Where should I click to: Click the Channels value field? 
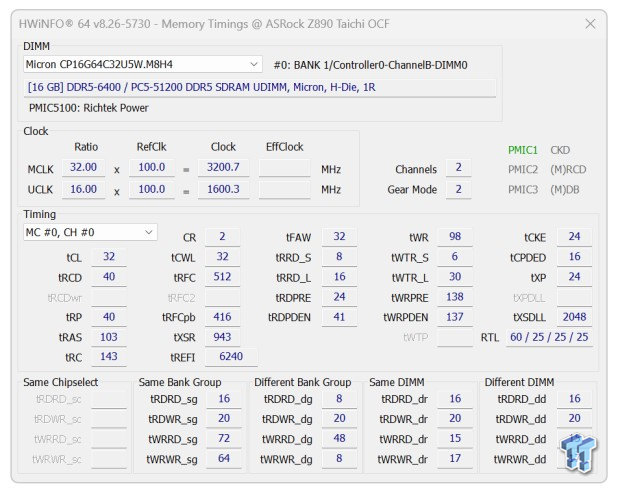click(458, 168)
